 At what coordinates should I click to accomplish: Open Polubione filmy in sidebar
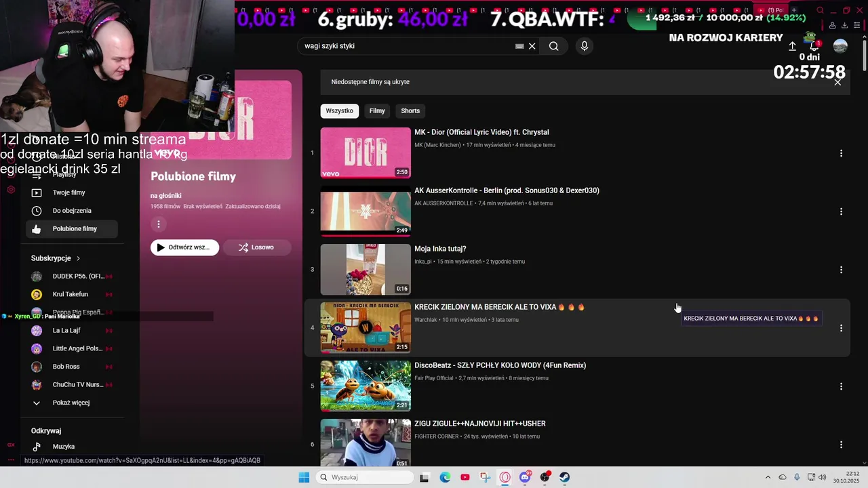point(71,229)
